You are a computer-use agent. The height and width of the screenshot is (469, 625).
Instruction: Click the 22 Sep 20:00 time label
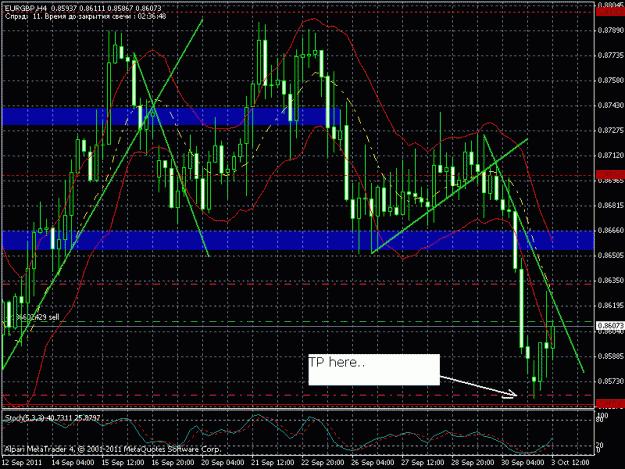click(323, 462)
